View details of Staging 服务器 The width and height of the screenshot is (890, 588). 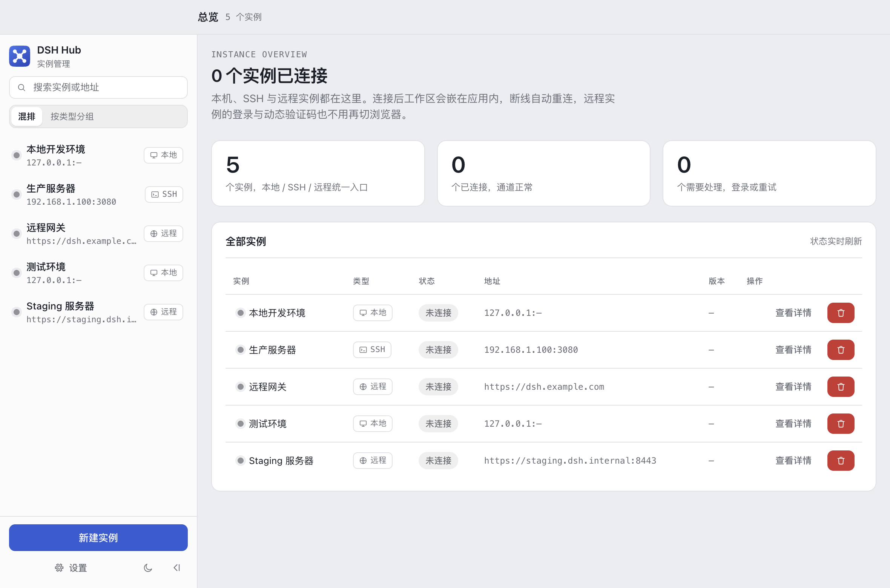click(x=793, y=461)
